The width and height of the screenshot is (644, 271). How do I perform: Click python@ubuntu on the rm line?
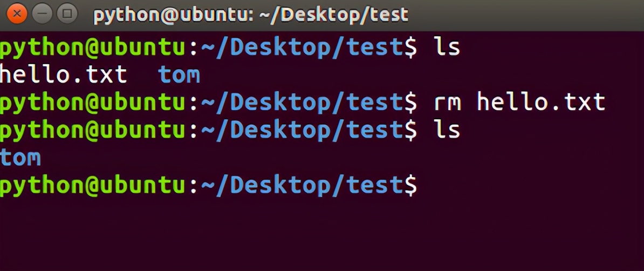point(92,103)
